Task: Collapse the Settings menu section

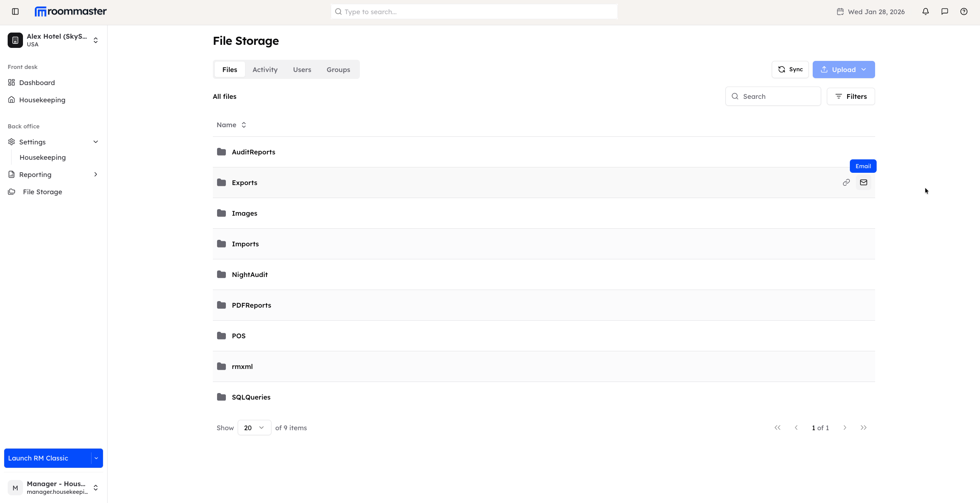Action: [96, 142]
